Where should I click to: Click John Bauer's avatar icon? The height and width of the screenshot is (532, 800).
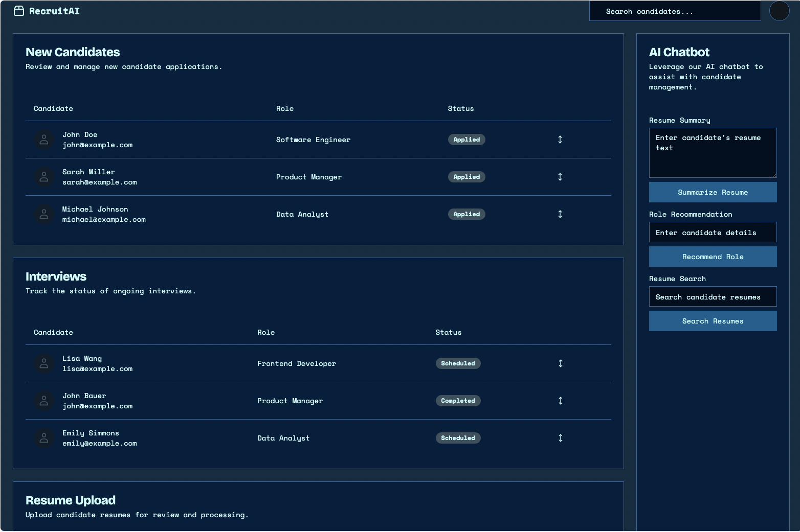tap(44, 401)
